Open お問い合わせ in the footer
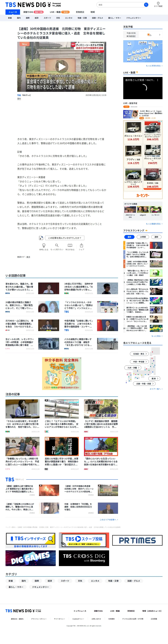Image resolution: width=168 pixels, height=644 pixels. pyautogui.click(x=96, y=619)
